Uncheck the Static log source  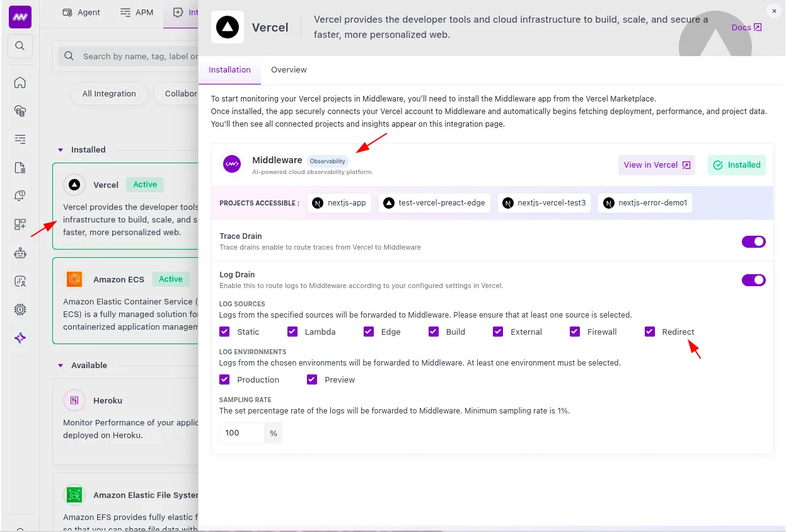pos(224,332)
